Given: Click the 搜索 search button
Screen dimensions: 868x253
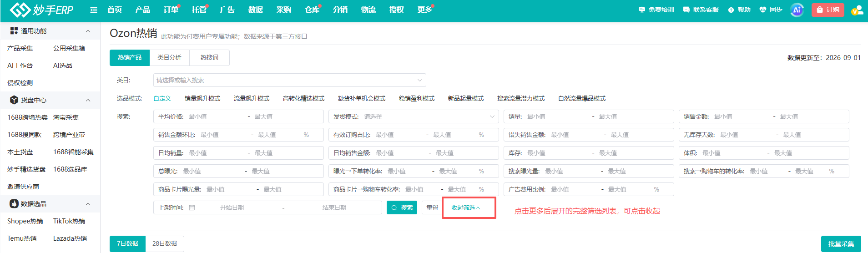Looking at the screenshot, I should click(x=402, y=207).
